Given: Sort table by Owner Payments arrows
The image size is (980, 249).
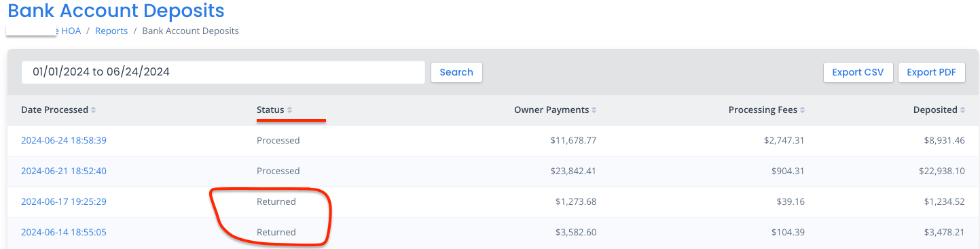Looking at the screenshot, I should [x=594, y=110].
